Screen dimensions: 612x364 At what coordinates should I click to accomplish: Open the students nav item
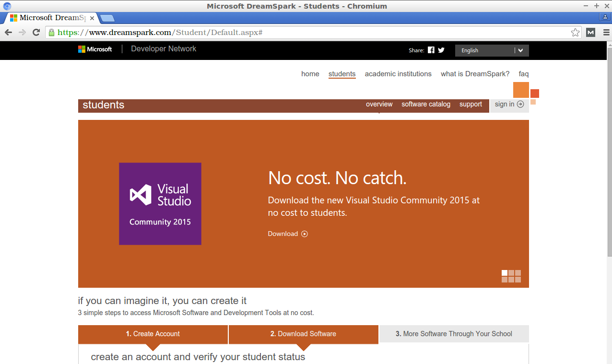(x=342, y=74)
